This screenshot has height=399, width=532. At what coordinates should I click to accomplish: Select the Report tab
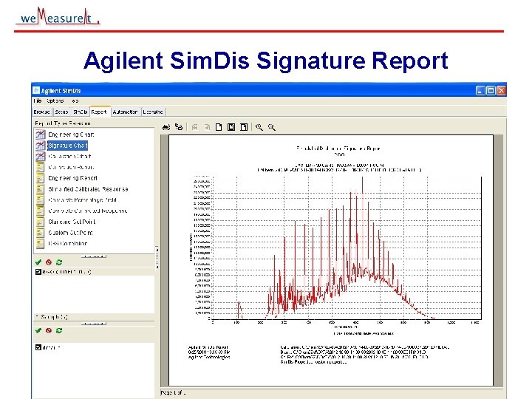(x=99, y=112)
